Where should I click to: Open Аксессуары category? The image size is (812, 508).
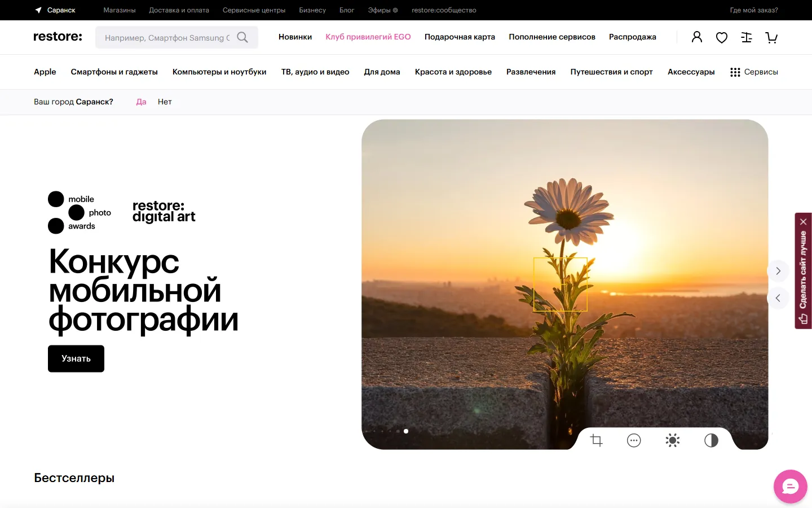(691, 72)
